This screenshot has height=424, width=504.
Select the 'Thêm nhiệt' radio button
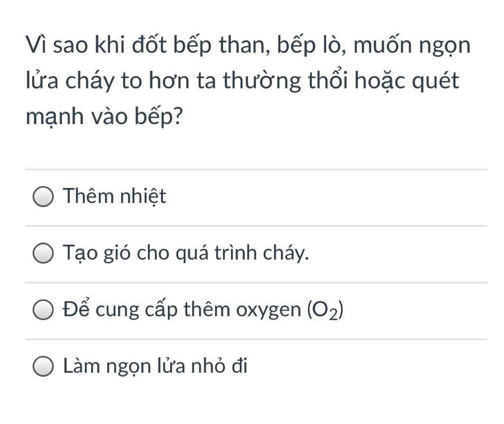(43, 197)
